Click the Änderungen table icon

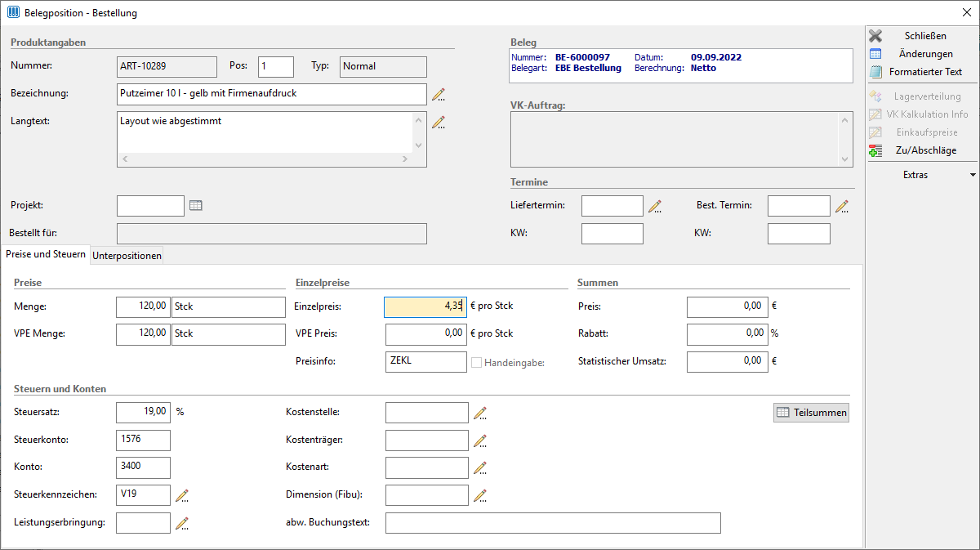[x=875, y=54]
